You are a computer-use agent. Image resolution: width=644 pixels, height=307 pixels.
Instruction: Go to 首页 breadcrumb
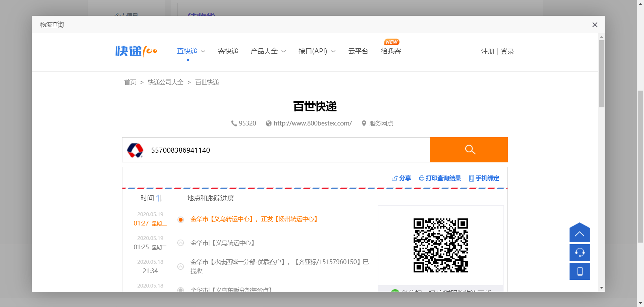(x=130, y=82)
